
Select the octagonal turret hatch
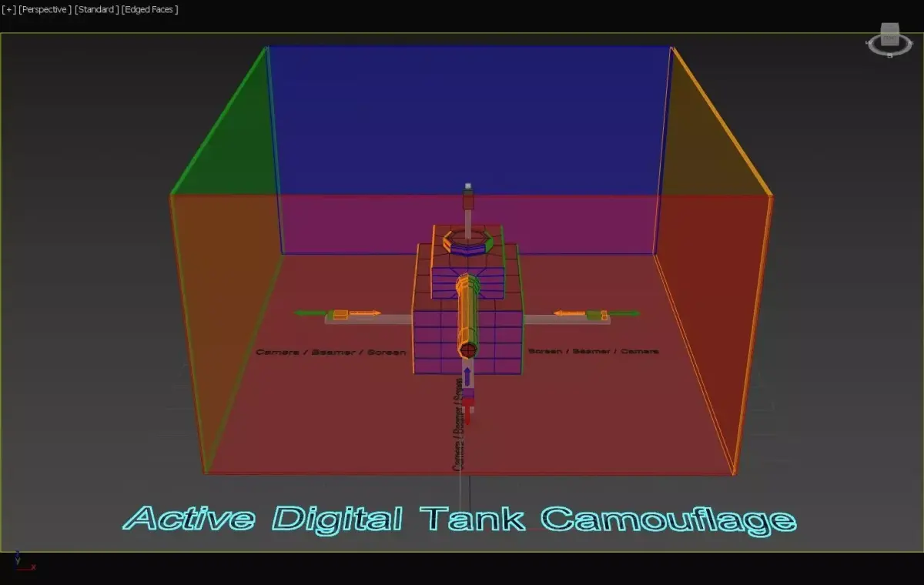coord(468,242)
